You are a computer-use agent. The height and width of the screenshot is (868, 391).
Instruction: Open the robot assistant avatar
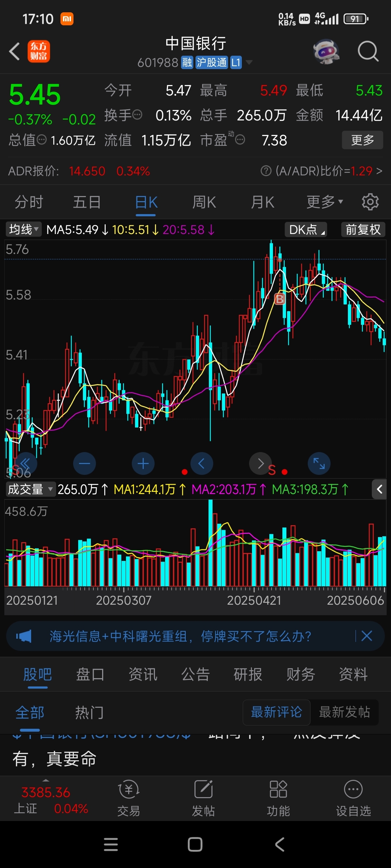(326, 51)
